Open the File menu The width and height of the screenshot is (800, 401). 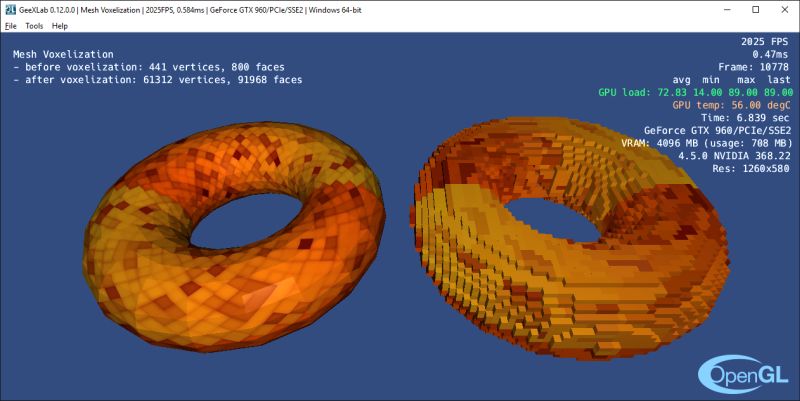pyautogui.click(x=11, y=26)
